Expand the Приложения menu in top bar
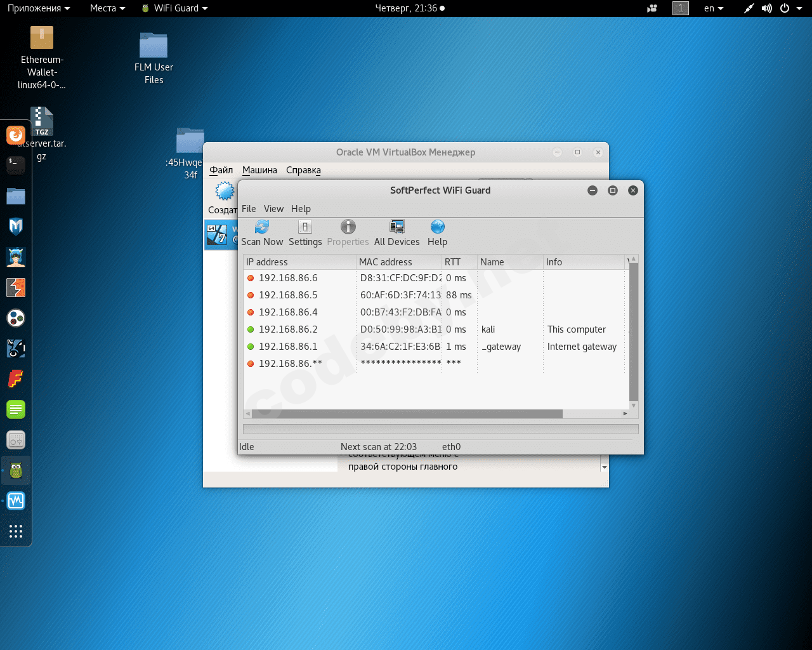Screen dimensions: 812x650 tap(38, 8)
